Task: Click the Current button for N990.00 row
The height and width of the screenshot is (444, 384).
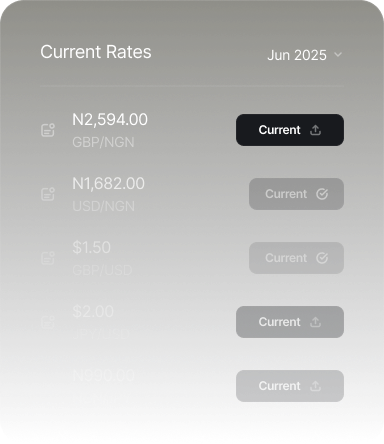Action: click(290, 386)
